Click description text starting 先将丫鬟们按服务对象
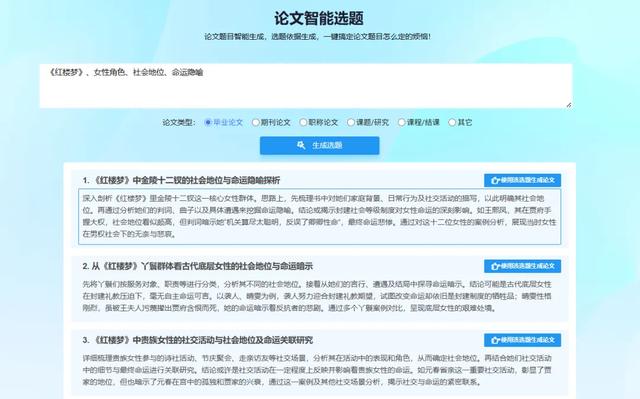The image size is (640, 399). [317, 296]
